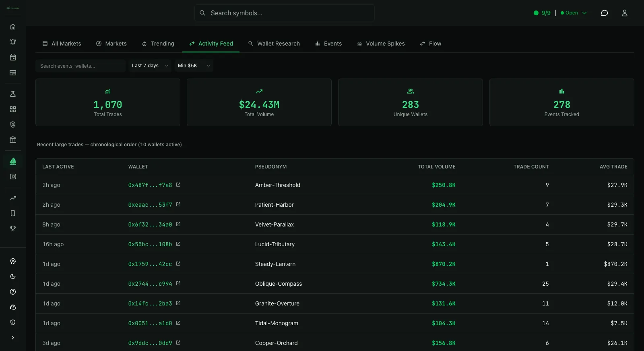Open the help question mark icon
This screenshot has width=644, height=351.
(13, 292)
